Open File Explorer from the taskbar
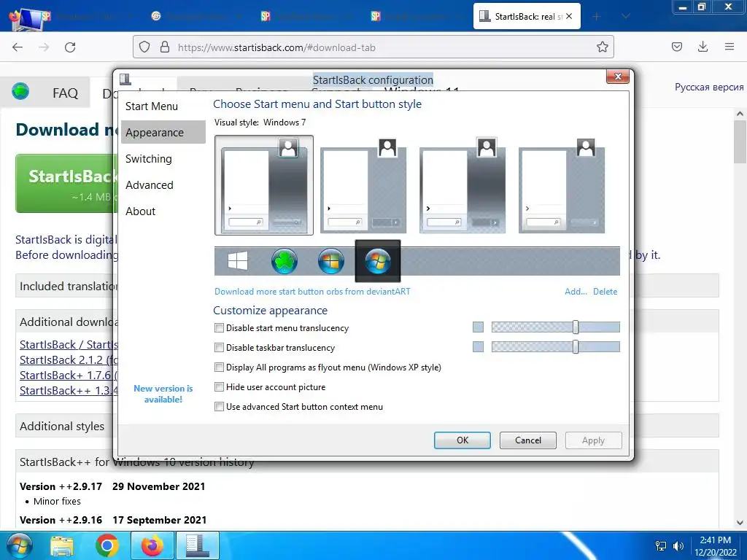 tap(62, 545)
